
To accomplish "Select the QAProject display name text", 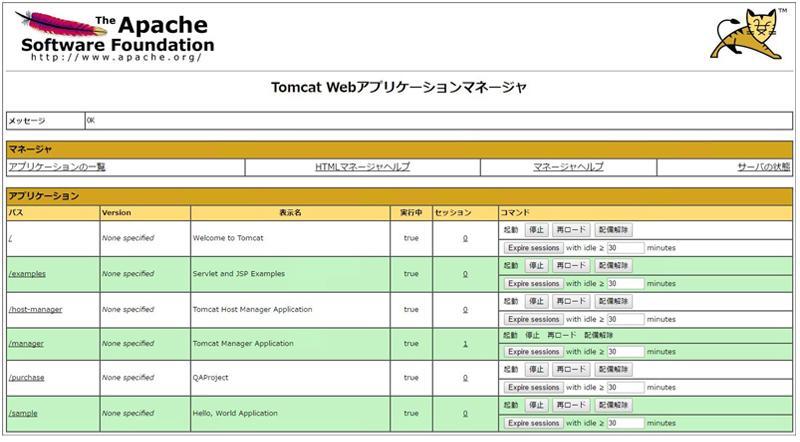I will [210, 378].
